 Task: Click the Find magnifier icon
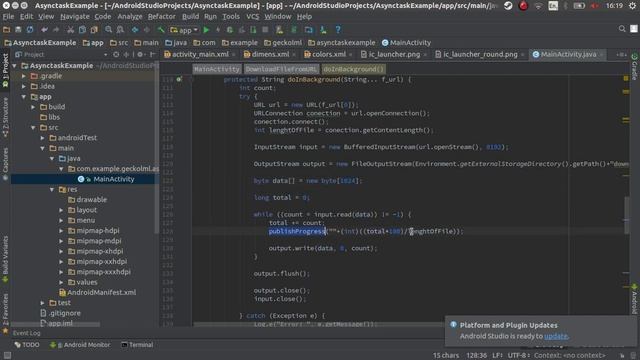pyautogui.click(x=109, y=30)
